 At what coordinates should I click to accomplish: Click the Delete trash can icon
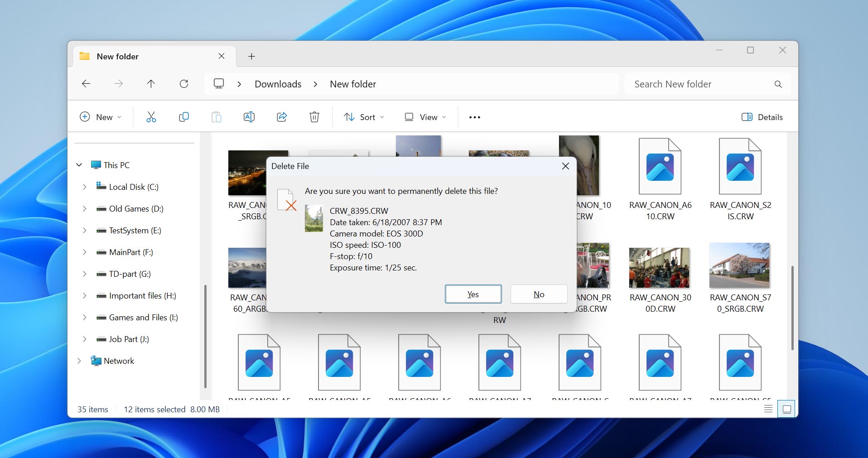[314, 117]
